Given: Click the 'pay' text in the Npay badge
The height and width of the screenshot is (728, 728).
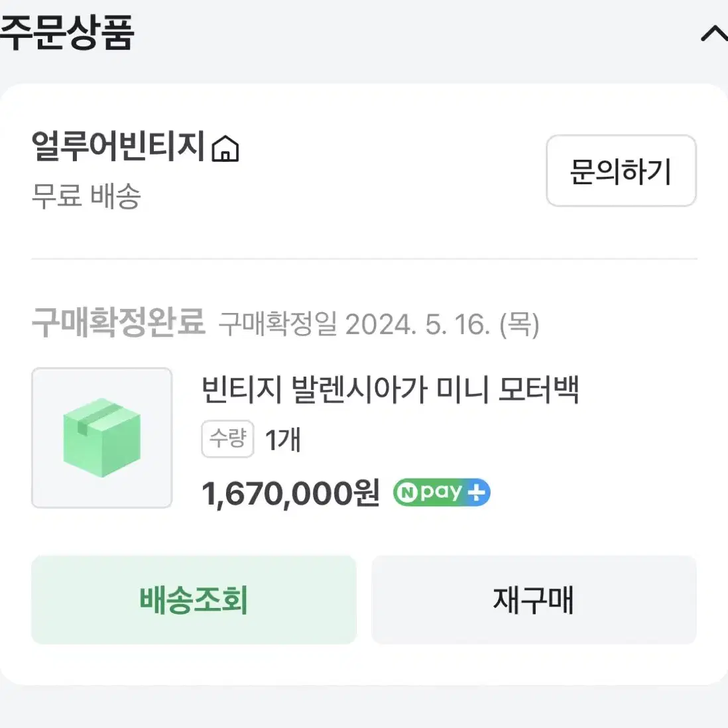Looking at the screenshot, I should point(441,492).
